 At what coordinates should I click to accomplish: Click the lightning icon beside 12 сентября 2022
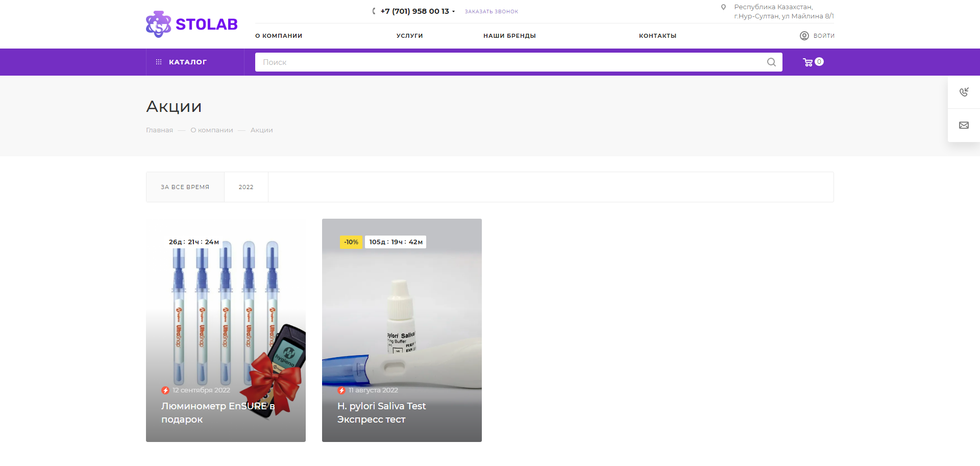[165, 390]
